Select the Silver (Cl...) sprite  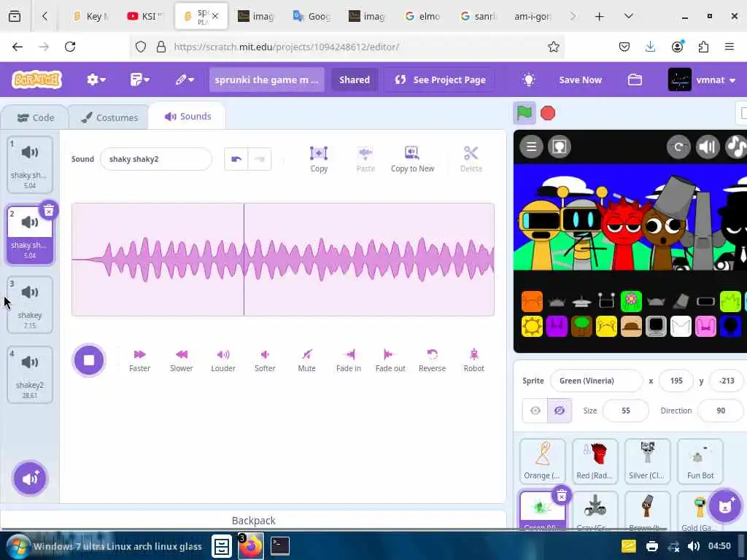pyautogui.click(x=647, y=461)
